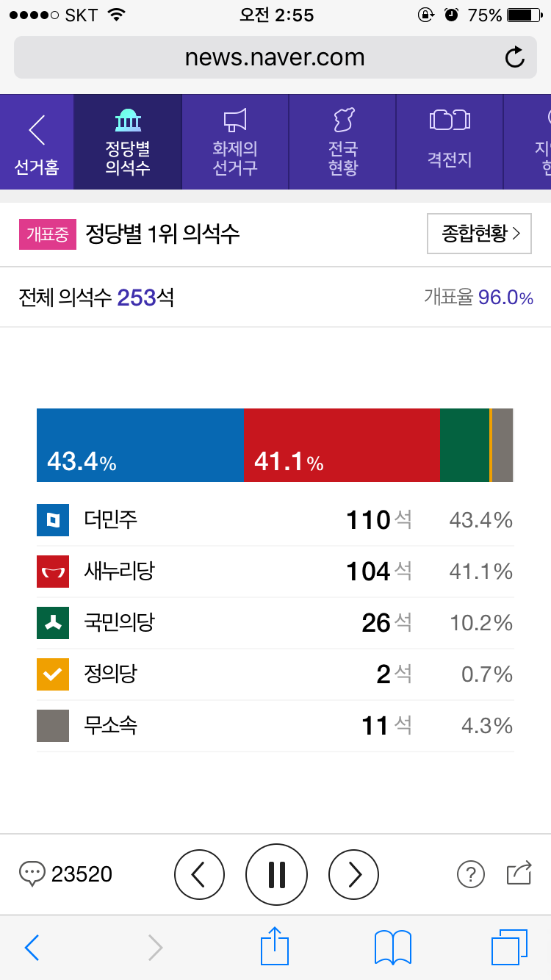Select the 화제의 선거구 megaphone icon

pyautogui.click(x=235, y=121)
